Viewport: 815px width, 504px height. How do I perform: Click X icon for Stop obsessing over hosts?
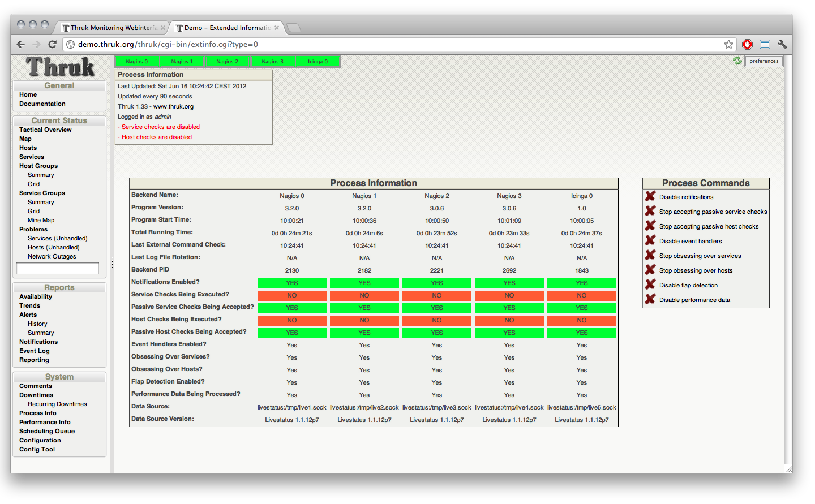coord(650,270)
